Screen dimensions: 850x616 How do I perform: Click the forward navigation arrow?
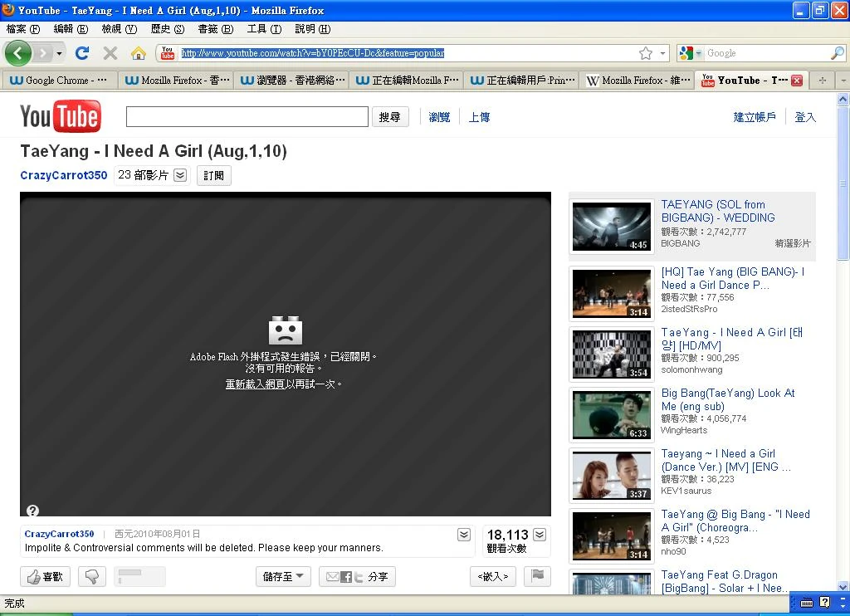[x=43, y=53]
